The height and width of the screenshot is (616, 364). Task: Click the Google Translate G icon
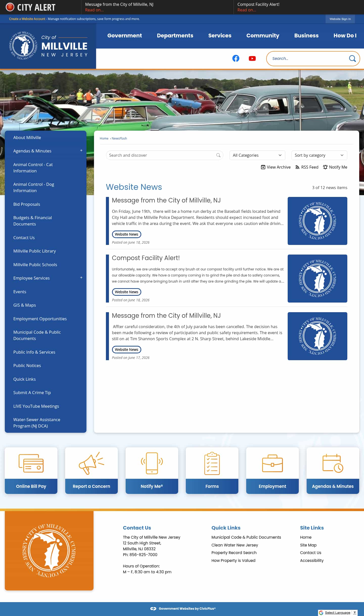tap(321, 613)
